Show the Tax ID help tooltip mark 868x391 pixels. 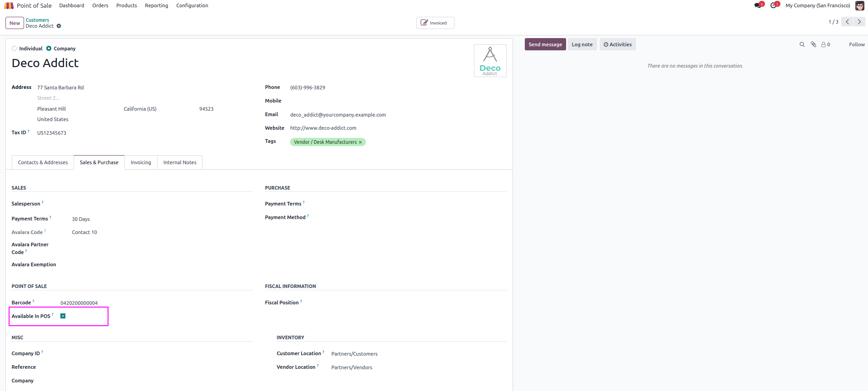coord(29,131)
